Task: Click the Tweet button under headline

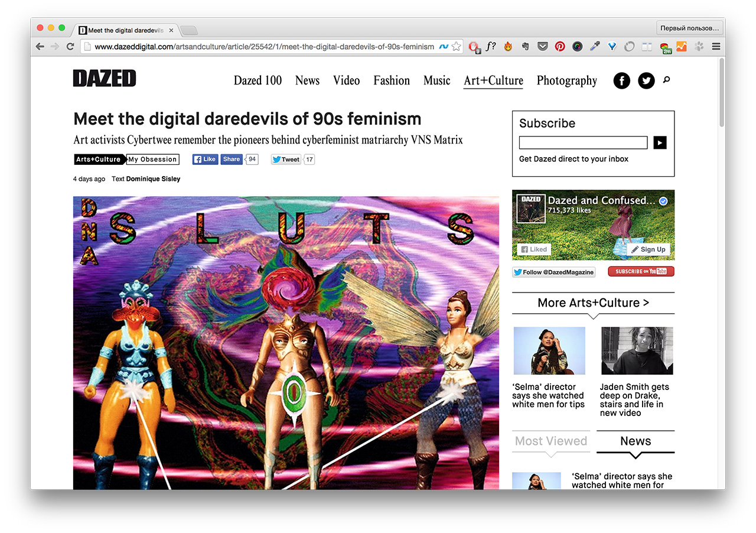Action: tap(286, 160)
